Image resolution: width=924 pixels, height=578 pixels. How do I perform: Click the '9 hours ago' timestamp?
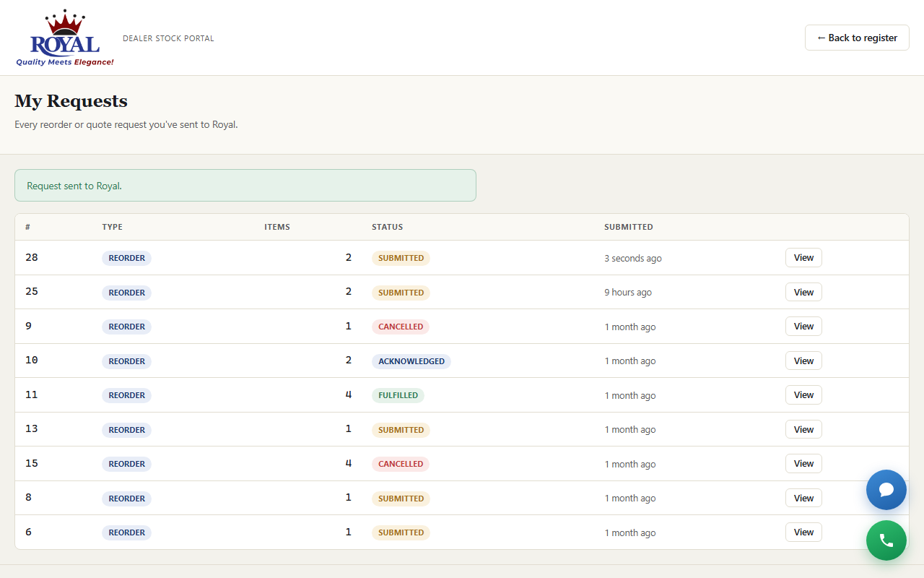pyautogui.click(x=628, y=293)
